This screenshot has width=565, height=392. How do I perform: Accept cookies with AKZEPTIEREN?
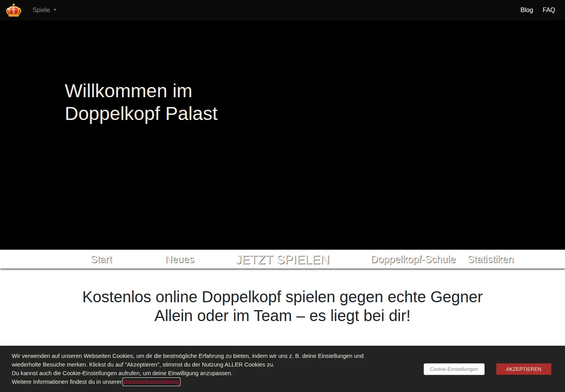pyautogui.click(x=523, y=369)
